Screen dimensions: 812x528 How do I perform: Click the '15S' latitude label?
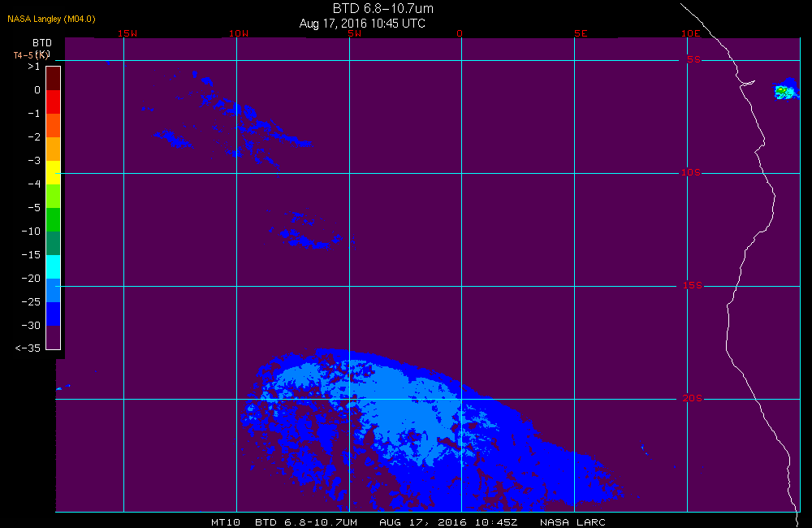[693, 285]
